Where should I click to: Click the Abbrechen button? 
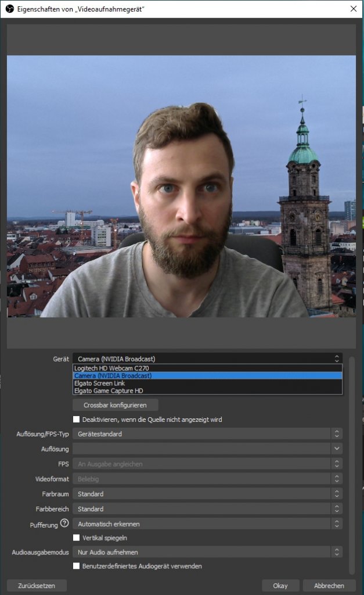329,586
